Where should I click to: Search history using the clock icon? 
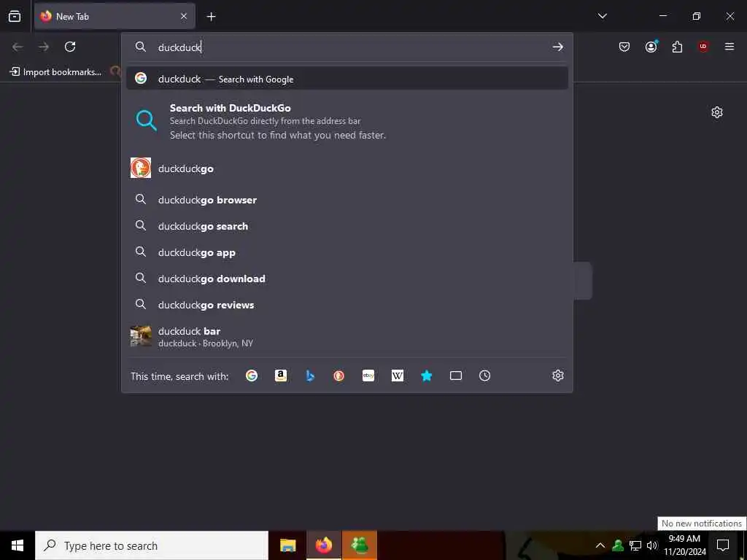[484, 376]
